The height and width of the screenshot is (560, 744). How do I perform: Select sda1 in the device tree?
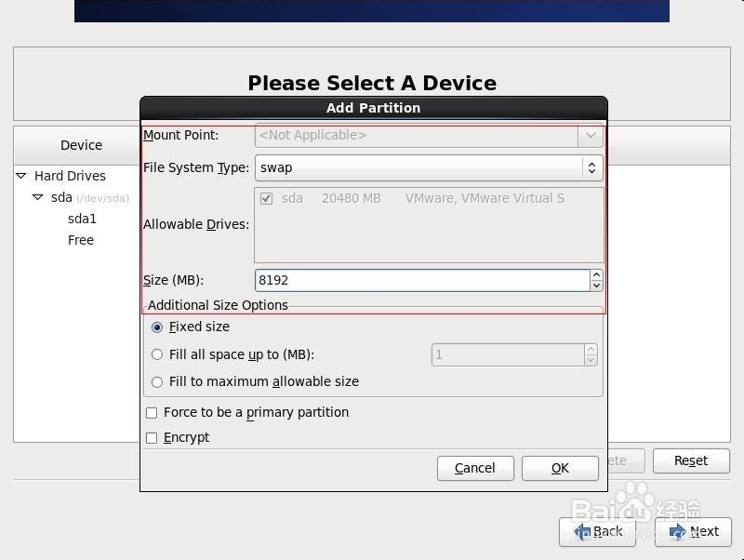pos(82,219)
